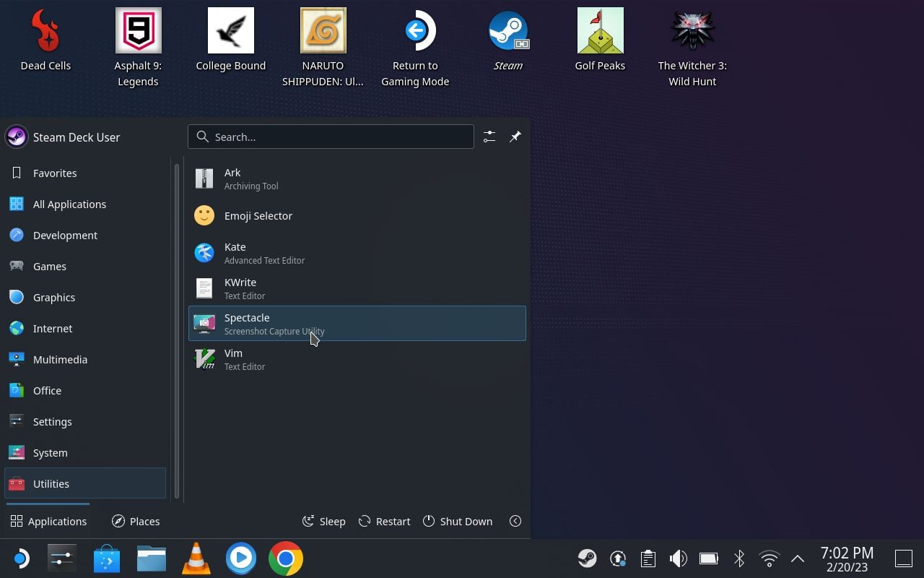Launch Discover store from the taskbar
This screenshot has width=924, height=578.
click(x=107, y=558)
